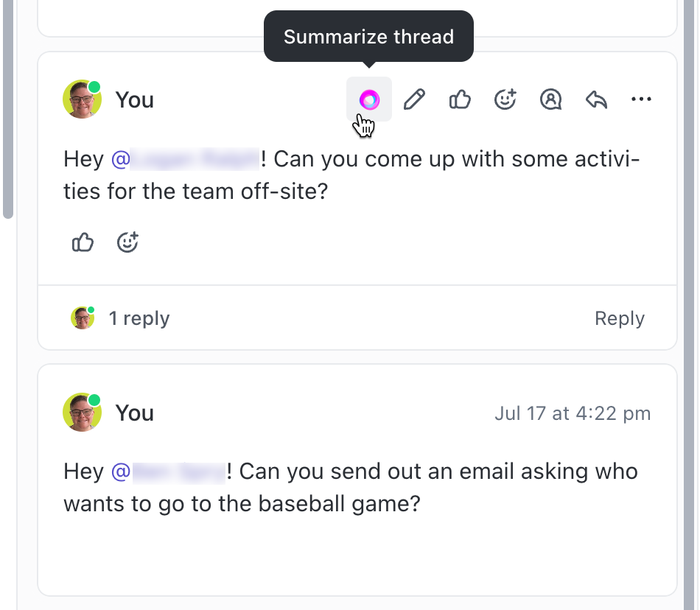This screenshot has width=700, height=610.
Task: Add emoji reaction from the hover toolbar
Action: (x=505, y=99)
